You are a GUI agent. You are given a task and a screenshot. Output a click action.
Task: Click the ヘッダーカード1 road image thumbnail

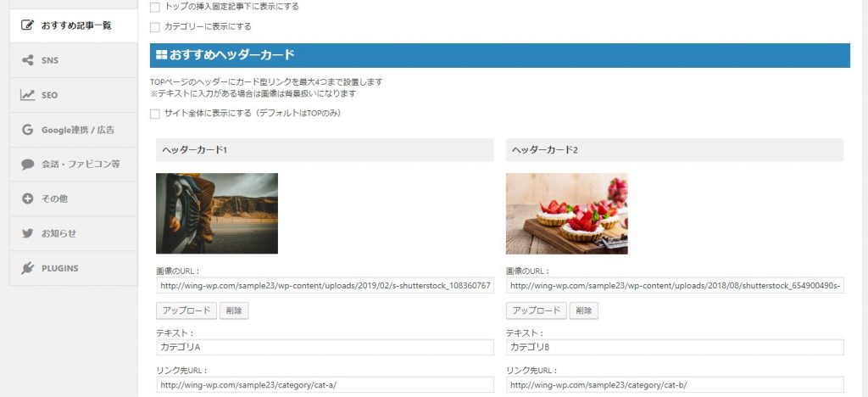pos(217,214)
